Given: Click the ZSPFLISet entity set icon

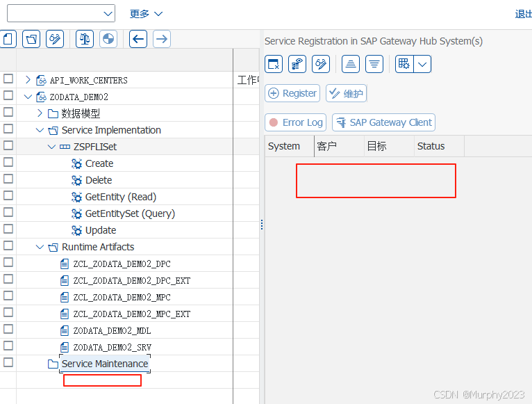Looking at the screenshot, I should pyautogui.click(x=65, y=147).
